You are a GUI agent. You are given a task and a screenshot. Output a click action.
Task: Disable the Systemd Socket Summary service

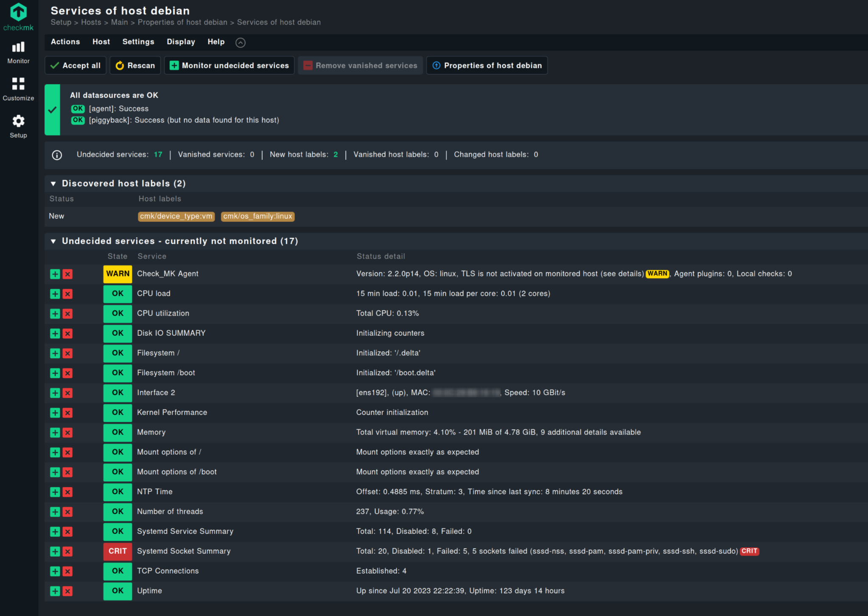[x=67, y=552]
